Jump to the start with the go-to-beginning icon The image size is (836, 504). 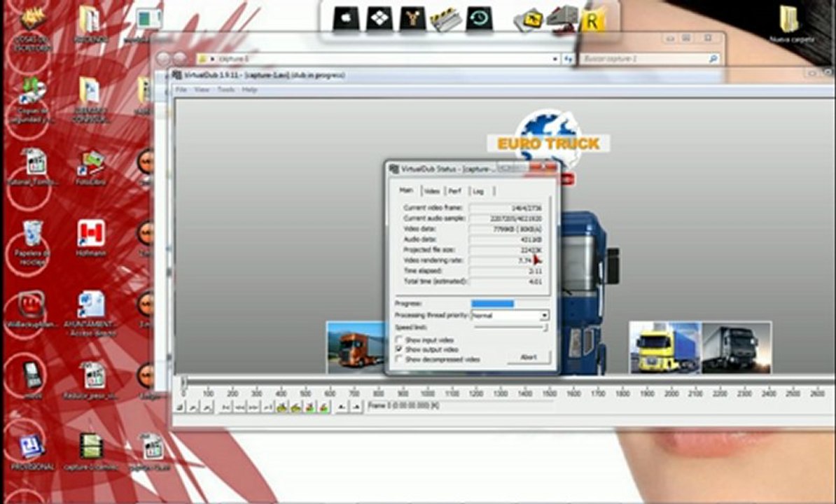coord(225,407)
